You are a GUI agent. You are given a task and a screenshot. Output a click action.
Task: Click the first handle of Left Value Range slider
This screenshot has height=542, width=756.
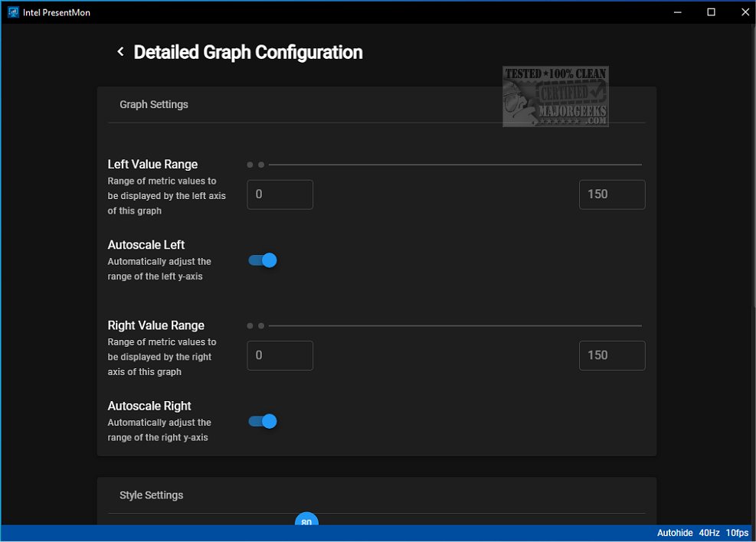pyautogui.click(x=250, y=165)
